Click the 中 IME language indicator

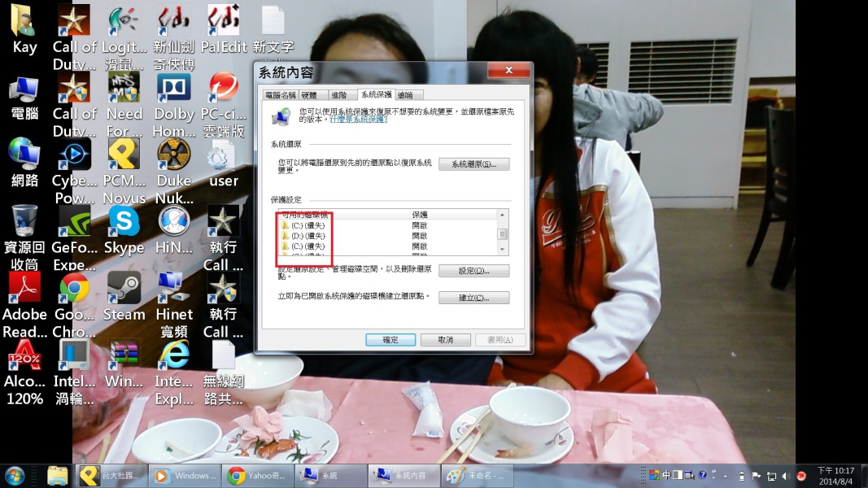(666, 475)
